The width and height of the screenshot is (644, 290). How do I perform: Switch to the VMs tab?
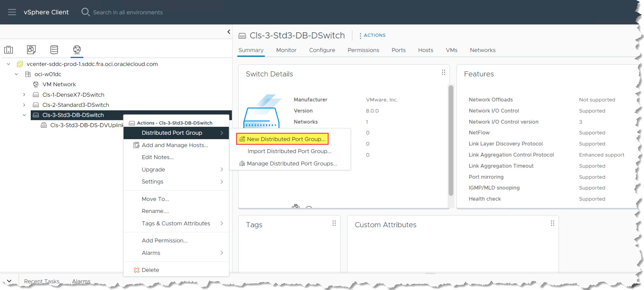[x=451, y=50]
